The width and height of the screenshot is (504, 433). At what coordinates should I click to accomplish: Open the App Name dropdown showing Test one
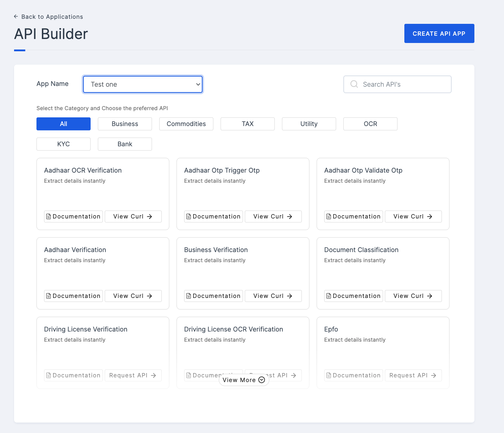pos(143,84)
